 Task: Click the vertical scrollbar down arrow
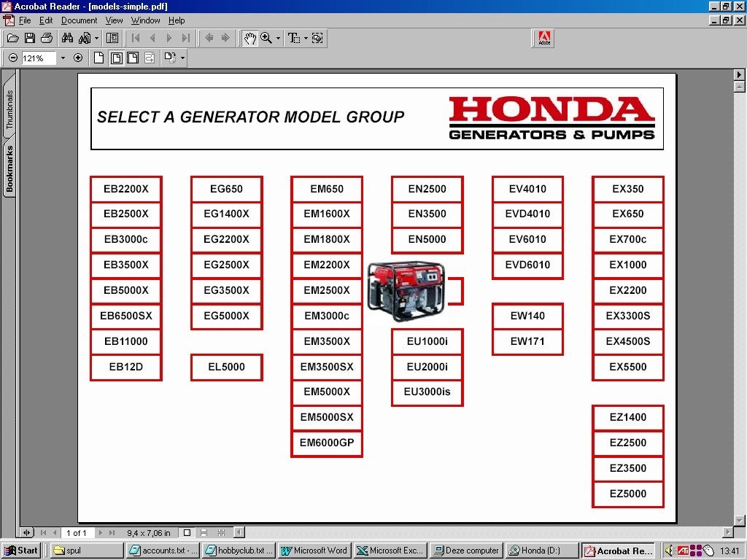coord(740,520)
